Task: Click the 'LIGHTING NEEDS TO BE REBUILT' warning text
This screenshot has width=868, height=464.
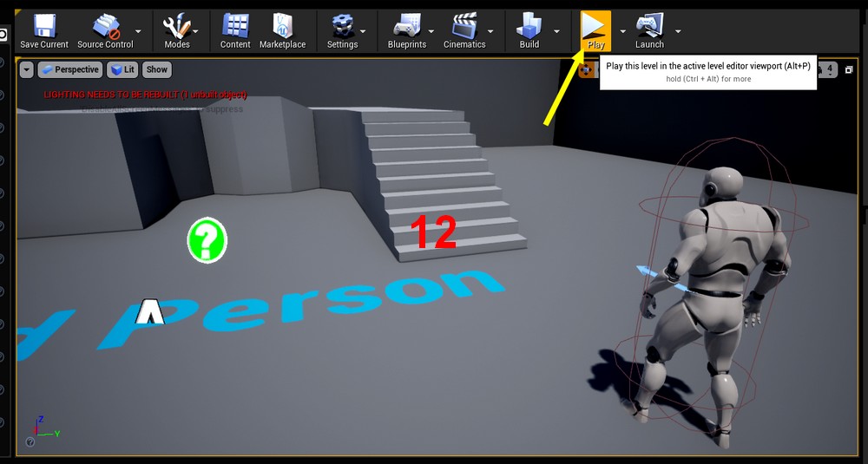Action: [x=145, y=95]
